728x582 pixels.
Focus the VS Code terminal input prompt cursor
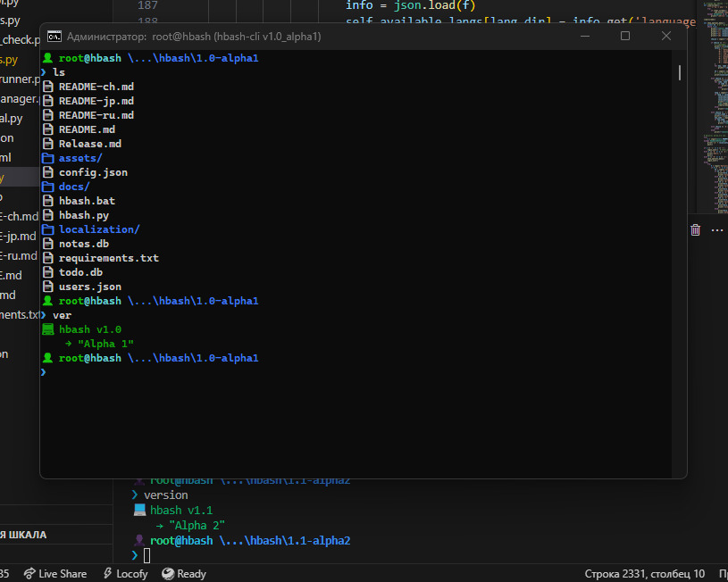[x=147, y=556]
